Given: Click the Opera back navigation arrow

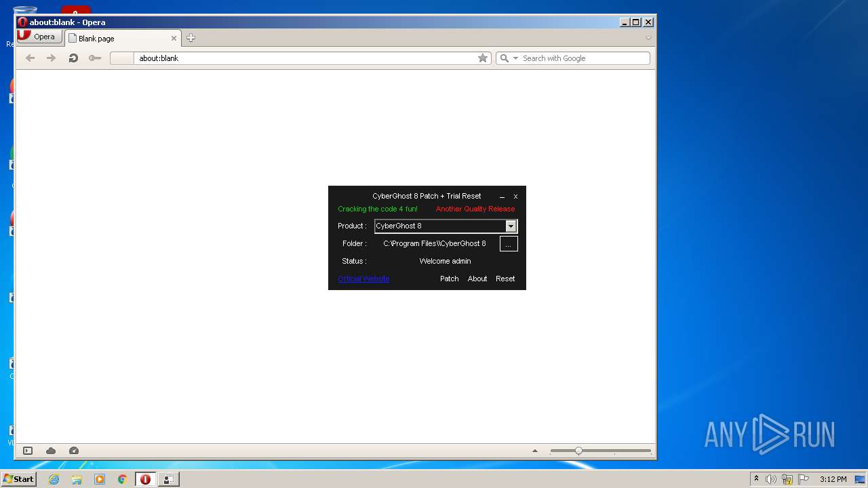Looking at the screenshot, I should click(x=30, y=58).
